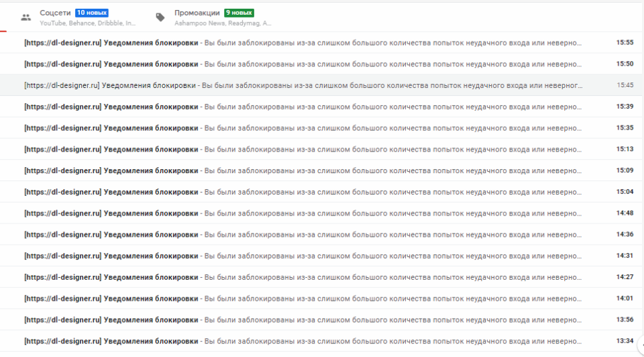Open the last email from 13:34
Viewport: 644px width, 357px height.
point(302,341)
